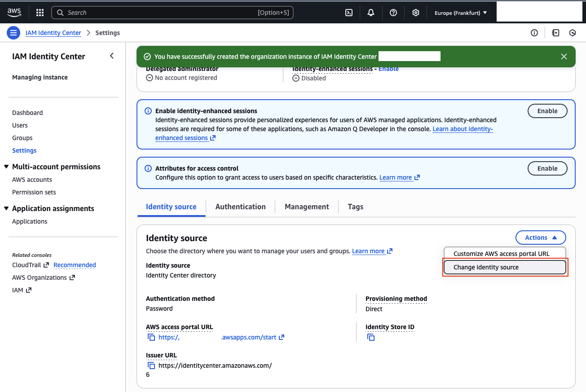Image resolution: width=586 pixels, height=392 pixels.
Task: Click the hamburger navigation icon beside IAM Identity Center
Action: tap(13, 32)
